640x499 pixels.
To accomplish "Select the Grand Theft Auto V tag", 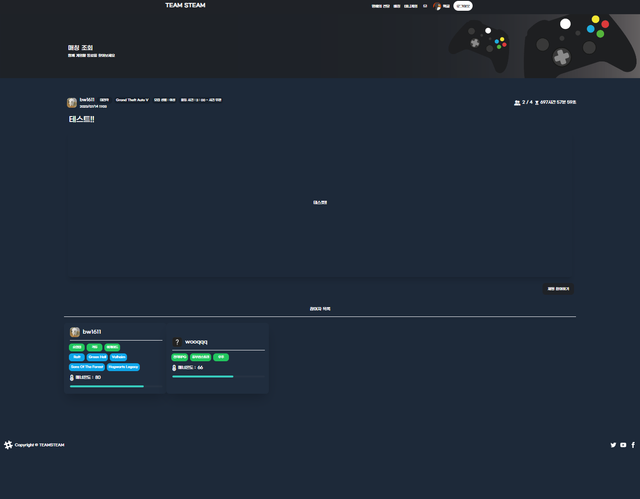I will tap(132, 100).
